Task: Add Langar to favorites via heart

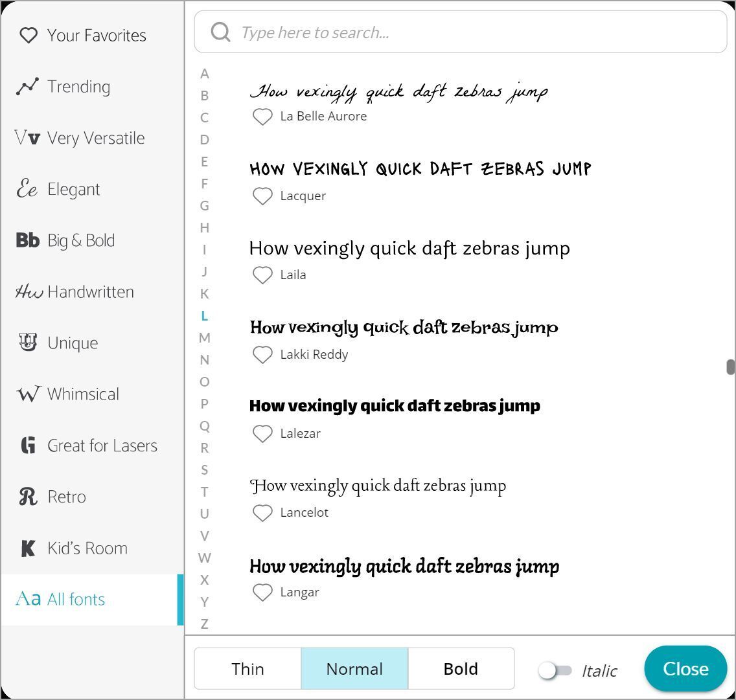Action: tap(262, 592)
